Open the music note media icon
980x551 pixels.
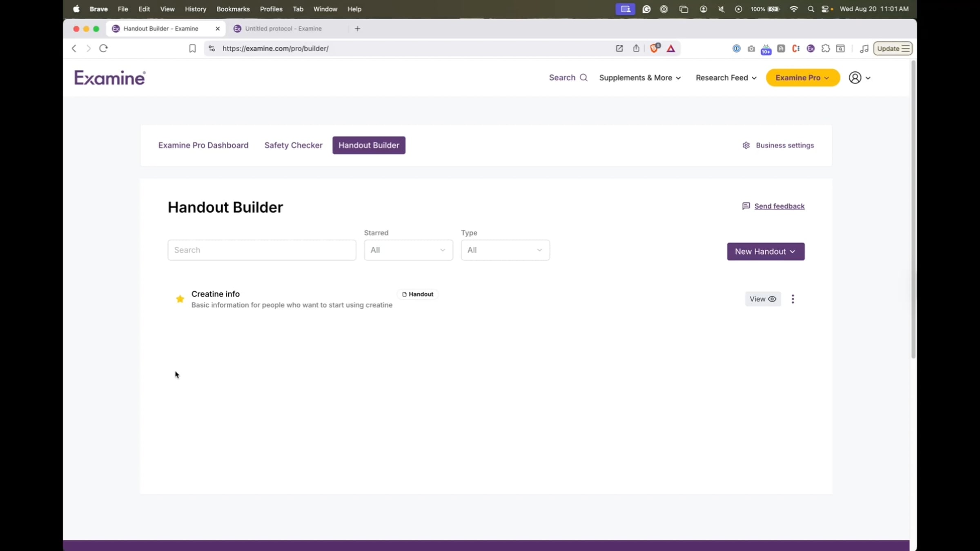pyautogui.click(x=864, y=49)
